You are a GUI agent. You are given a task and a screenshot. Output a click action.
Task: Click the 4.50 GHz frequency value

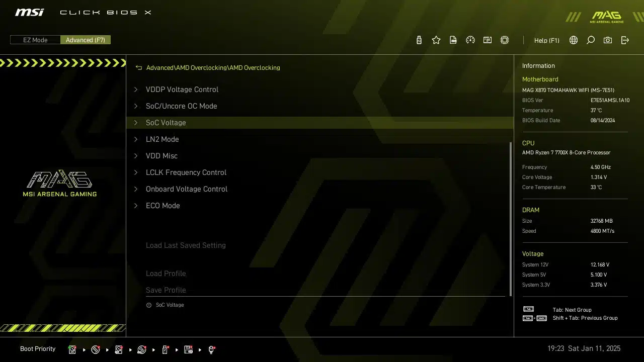click(x=601, y=167)
